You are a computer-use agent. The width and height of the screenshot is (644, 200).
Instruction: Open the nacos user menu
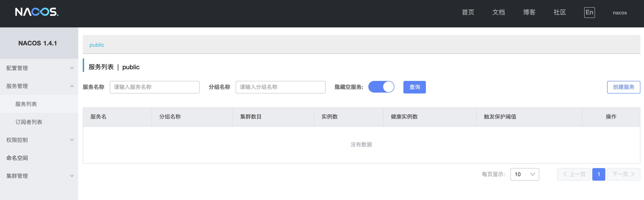tap(619, 13)
